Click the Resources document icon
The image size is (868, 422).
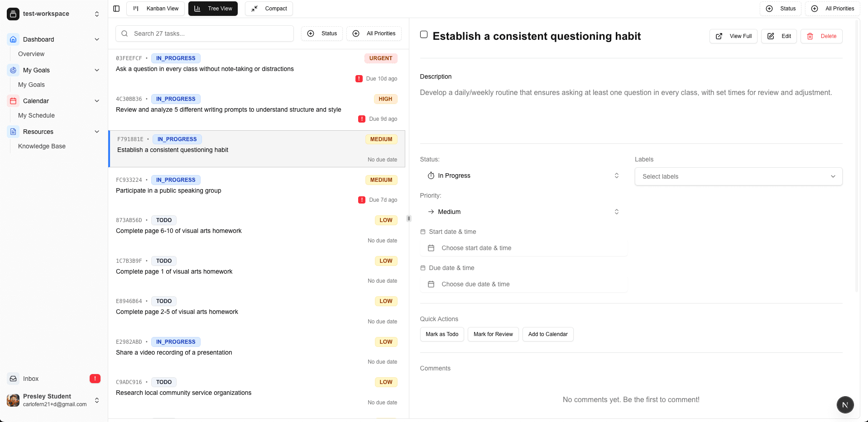coord(14,132)
